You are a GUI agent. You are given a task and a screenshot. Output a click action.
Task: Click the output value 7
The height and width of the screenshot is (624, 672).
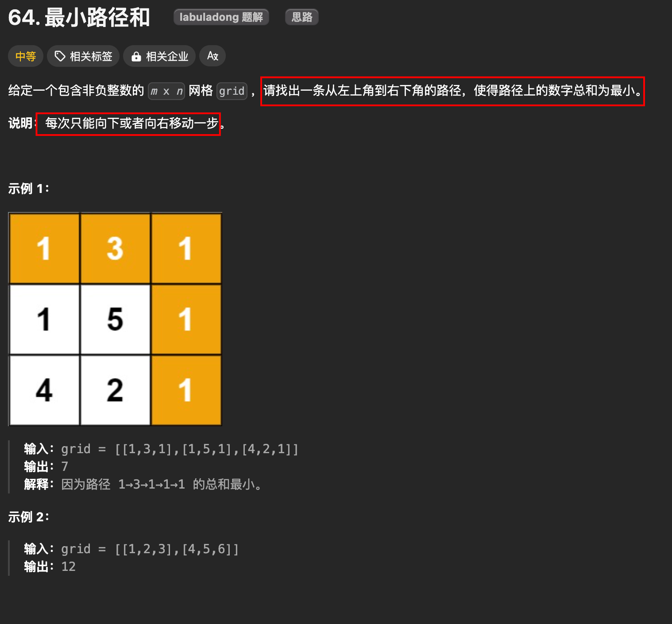click(65, 466)
